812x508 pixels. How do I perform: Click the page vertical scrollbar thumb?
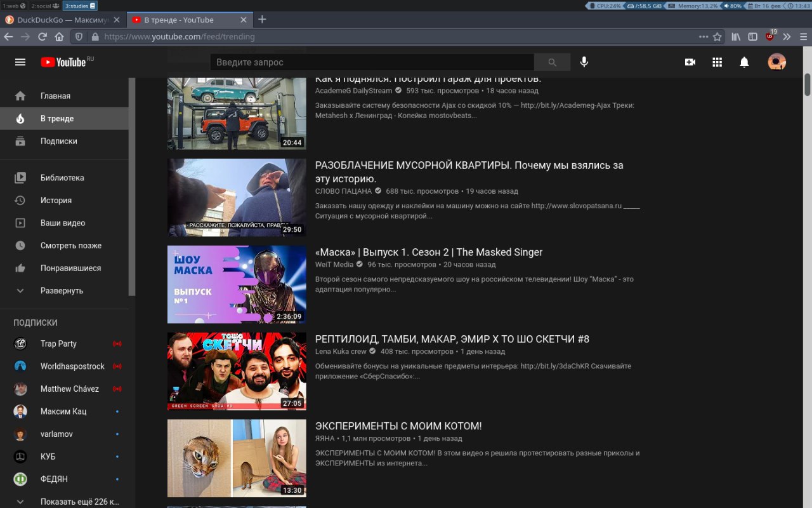[808, 84]
